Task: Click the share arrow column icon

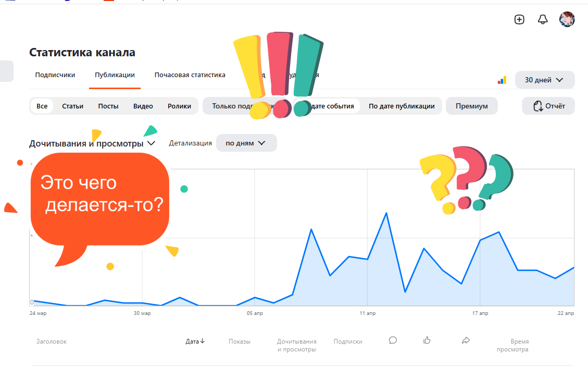Action: click(x=466, y=340)
